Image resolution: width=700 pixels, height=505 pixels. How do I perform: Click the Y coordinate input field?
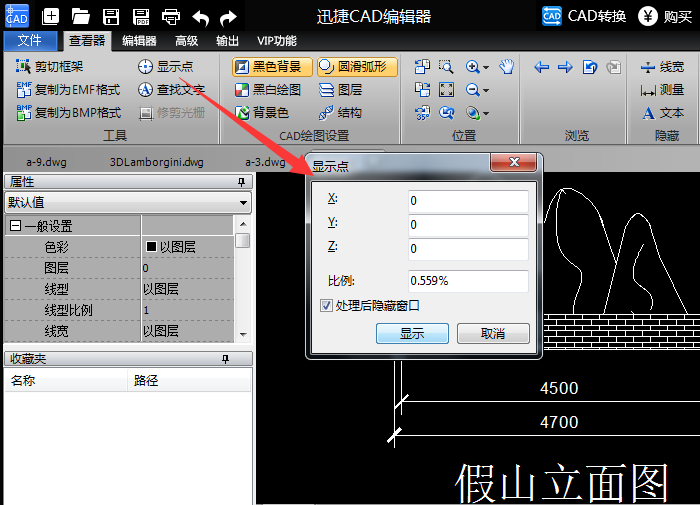[x=468, y=225]
